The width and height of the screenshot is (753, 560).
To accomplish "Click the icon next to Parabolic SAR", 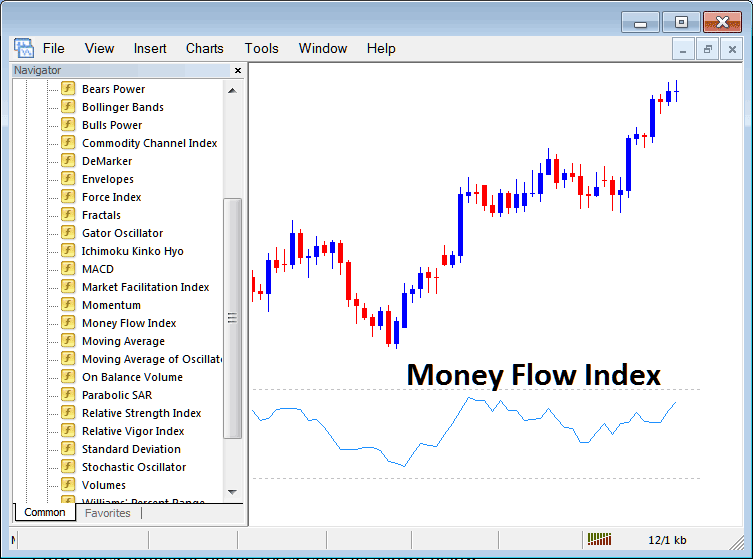I will pos(68,395).
